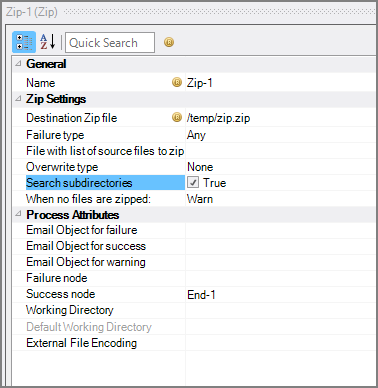Collapse the Process Attributes section
The image size is (378, 388).
pyautogui.click(x=18, y=214)
